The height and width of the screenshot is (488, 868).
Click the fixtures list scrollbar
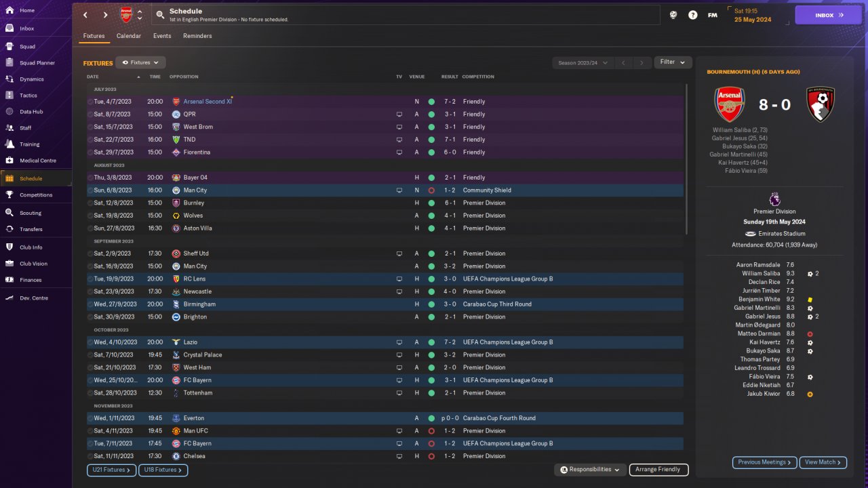pyautogui.click(x=687, y=159)
